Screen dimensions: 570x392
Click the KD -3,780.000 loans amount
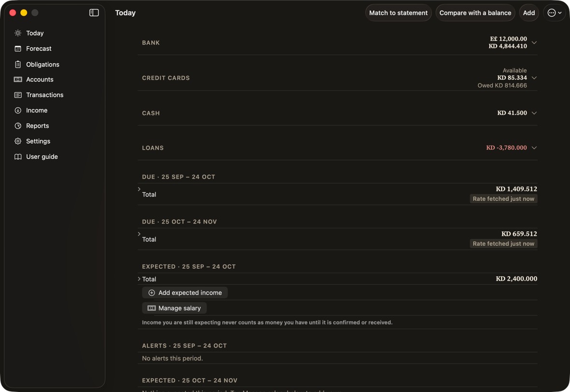point(506,148)
